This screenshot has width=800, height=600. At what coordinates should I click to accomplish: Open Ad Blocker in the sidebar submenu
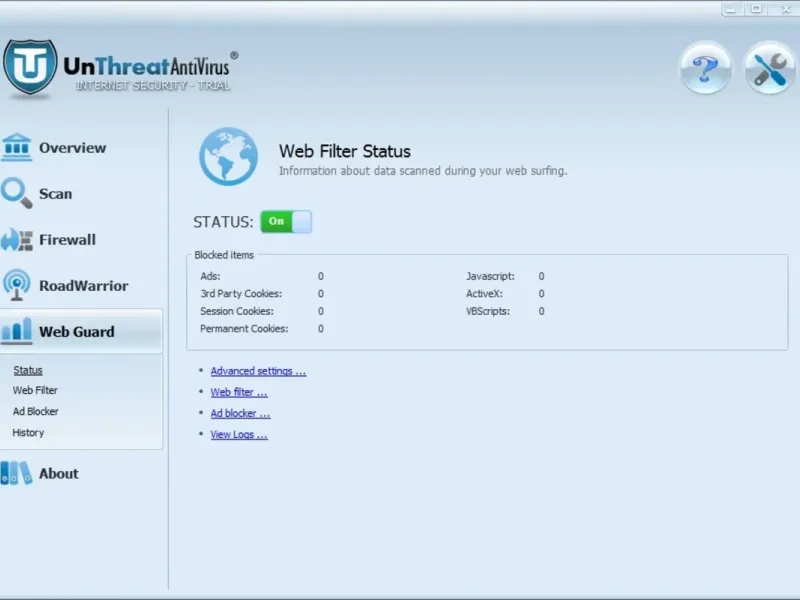point(36,411)
